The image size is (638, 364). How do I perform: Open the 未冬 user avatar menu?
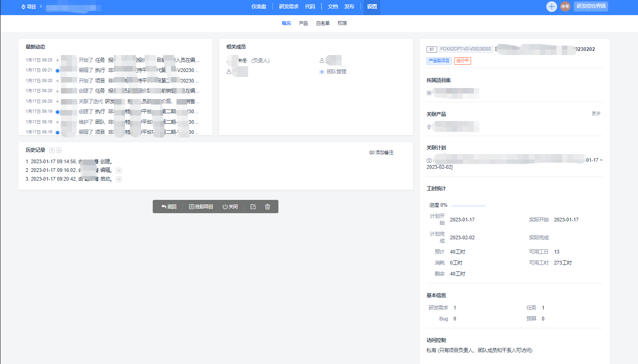click(565, 6)
